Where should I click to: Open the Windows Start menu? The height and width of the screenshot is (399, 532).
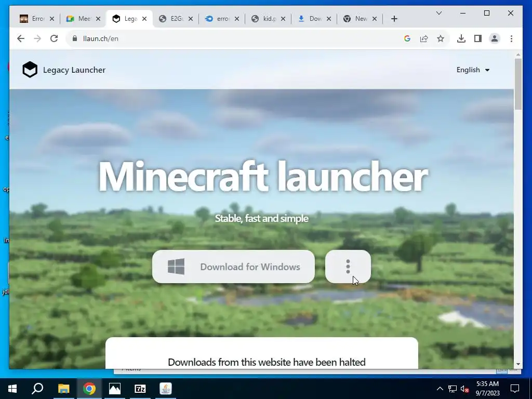click(x=12, y=389)
